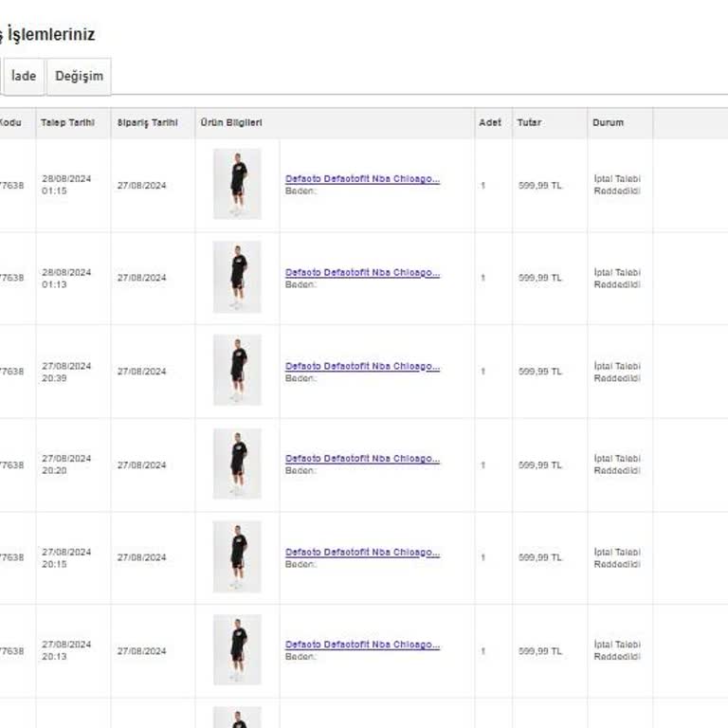Image resolution: width=728 pixels, height=728 pixels.
Task: Click 599,99 TL in the 20:13 row
Action: (540, 651)
